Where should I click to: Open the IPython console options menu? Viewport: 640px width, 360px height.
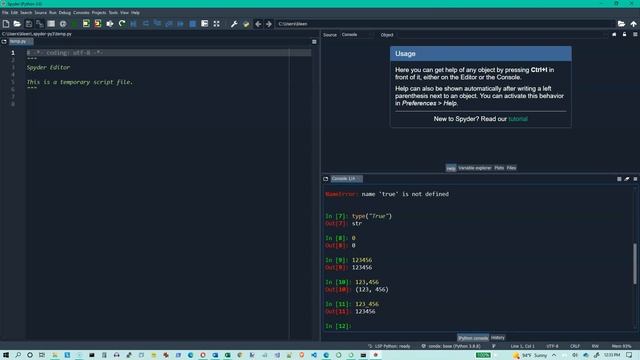(x=635, y=179)
